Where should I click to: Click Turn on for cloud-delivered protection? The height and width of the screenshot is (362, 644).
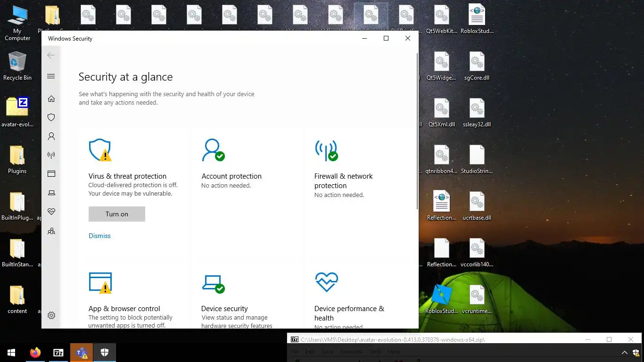click(117, 214)
